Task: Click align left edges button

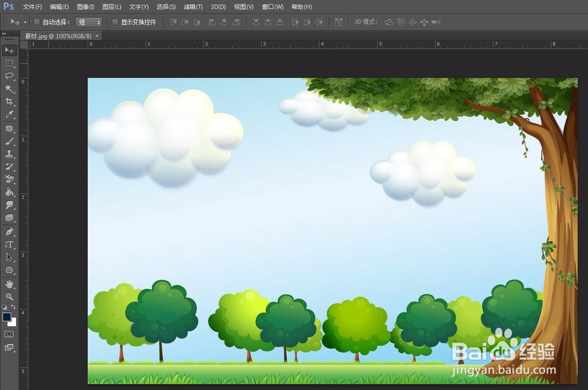Action: coord(212,22)
